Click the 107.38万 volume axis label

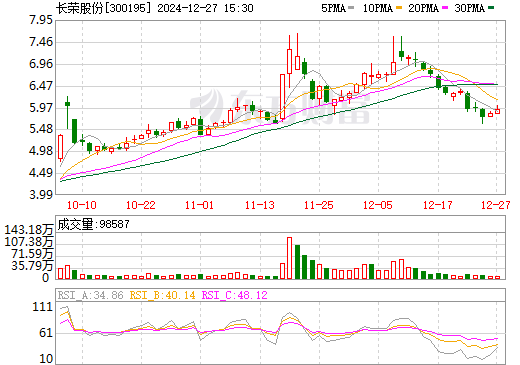pos(29,242)
